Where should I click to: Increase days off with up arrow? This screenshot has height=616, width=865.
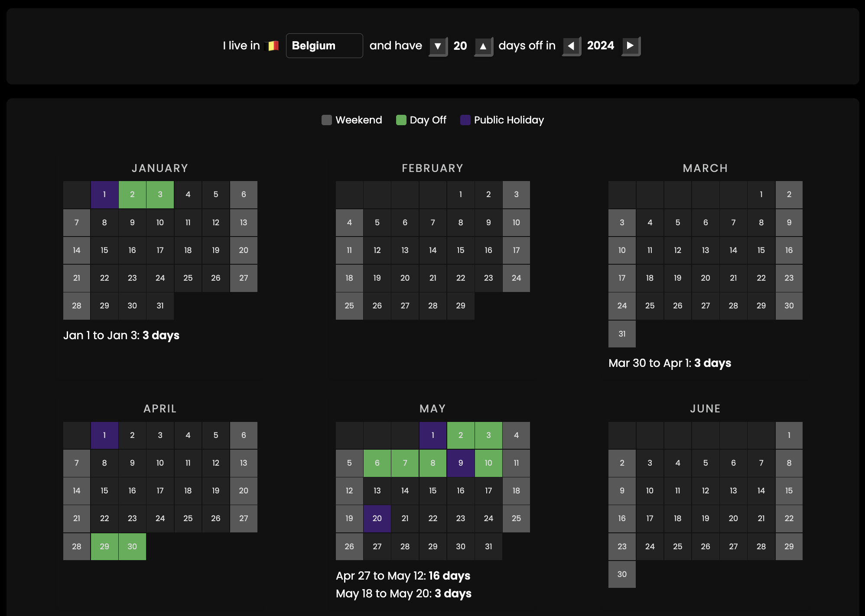(x=483, y=46)
